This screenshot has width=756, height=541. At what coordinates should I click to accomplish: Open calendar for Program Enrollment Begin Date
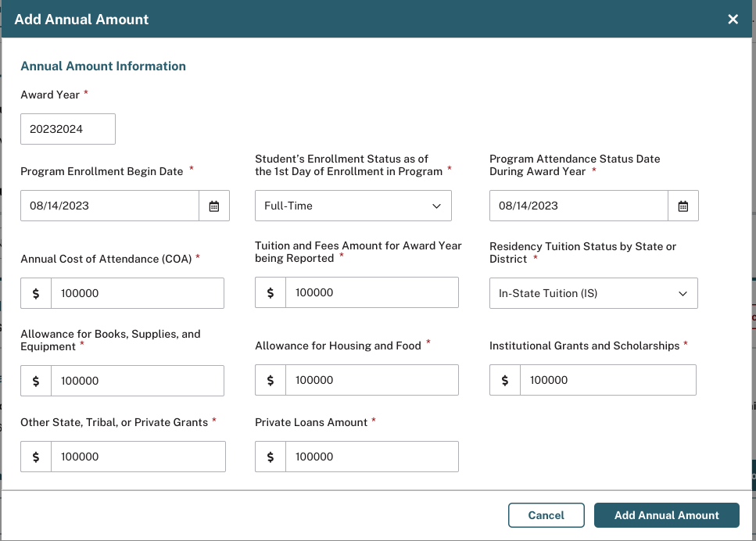pos(214,206)
